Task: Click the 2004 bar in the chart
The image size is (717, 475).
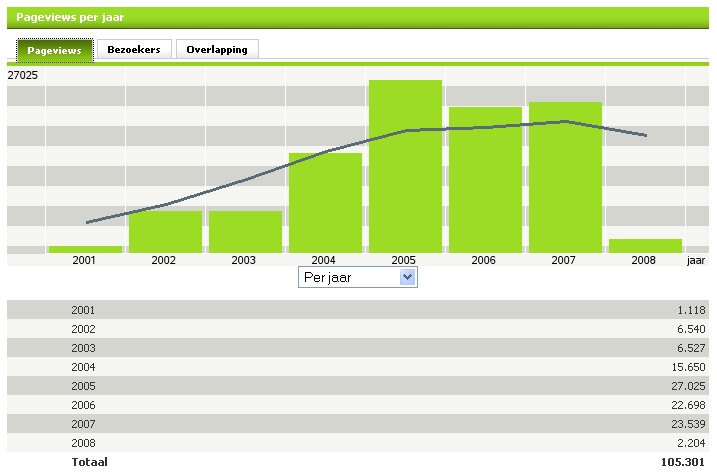Action: [325, 203]
